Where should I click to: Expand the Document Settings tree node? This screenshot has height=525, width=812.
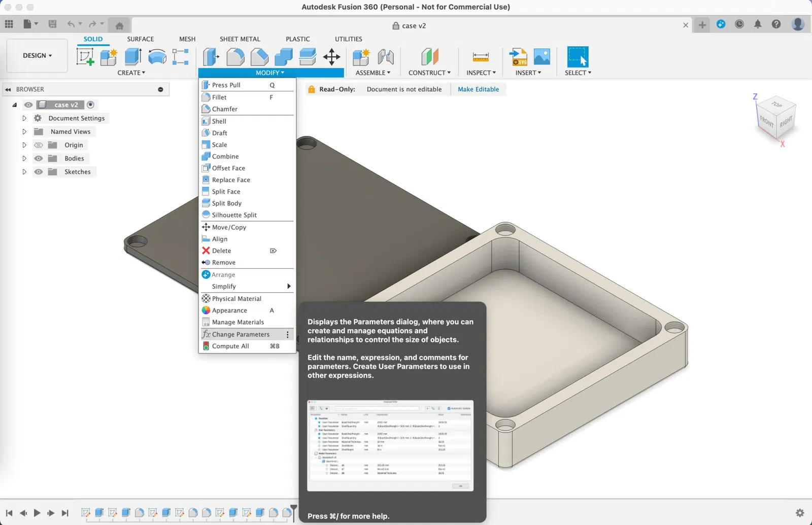point(24,118)
